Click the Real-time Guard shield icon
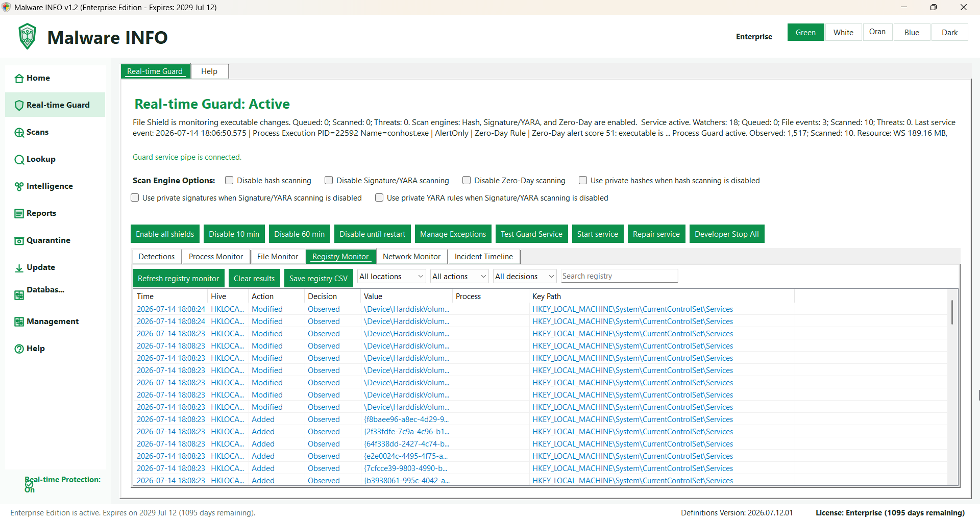The width and height of the screenshot is (980, 520). tap(19, 105)
